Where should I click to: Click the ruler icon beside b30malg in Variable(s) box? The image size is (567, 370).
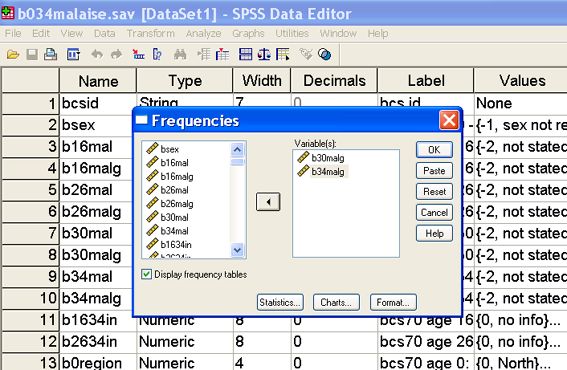[x=303, y=157]
